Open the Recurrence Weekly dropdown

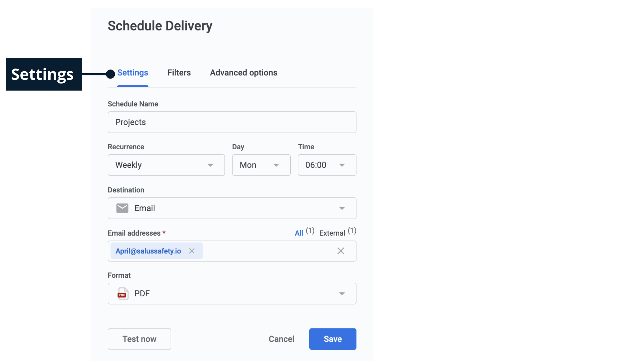tap(166, 165)
